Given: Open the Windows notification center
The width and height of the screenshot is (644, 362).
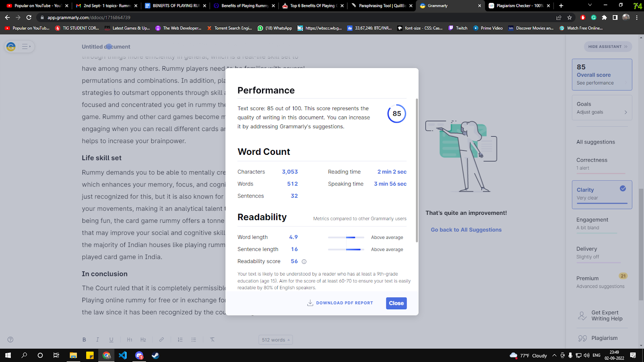Looking at the screenshot, I should (633, 355).
